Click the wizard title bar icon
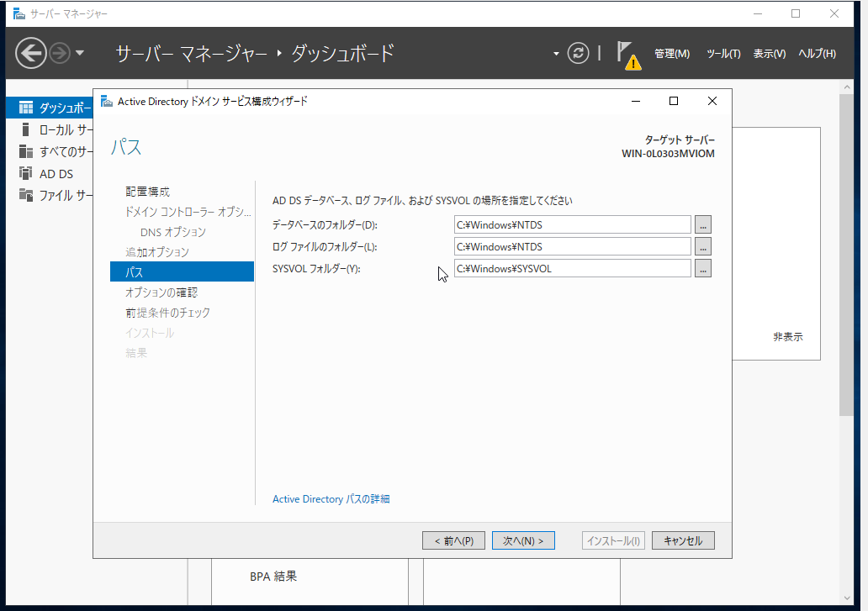Screen dimensions: 868x611 pyautogui.click(x=107, y=102)
